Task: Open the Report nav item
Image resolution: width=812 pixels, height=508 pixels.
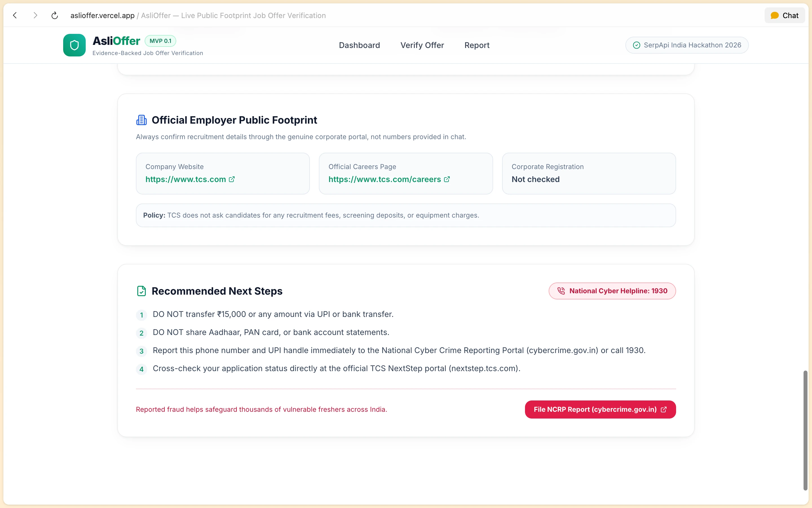Action: (x=477, y=45)
